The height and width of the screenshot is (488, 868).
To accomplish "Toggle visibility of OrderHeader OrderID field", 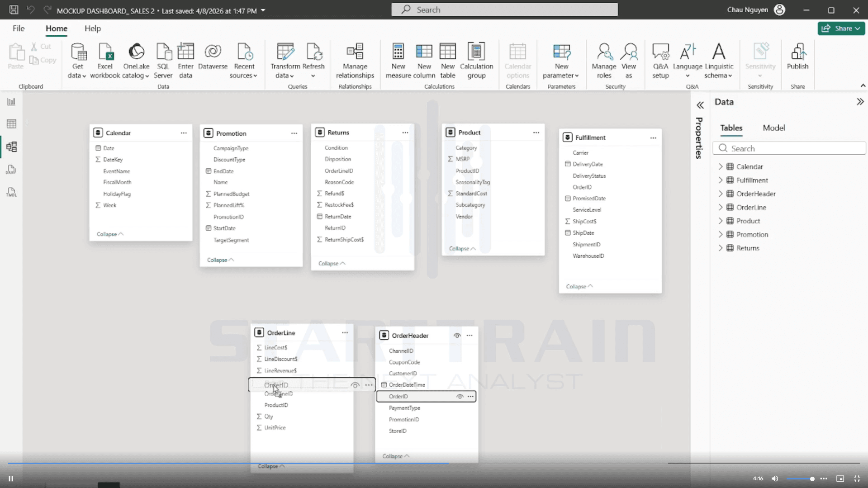I will tap(460, 397).
